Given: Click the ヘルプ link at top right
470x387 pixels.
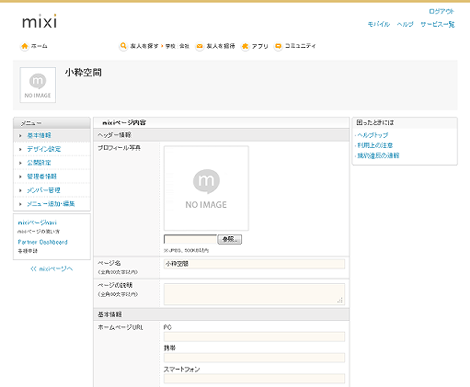Looking at the screenshot, I should click(x=405, y=24).
